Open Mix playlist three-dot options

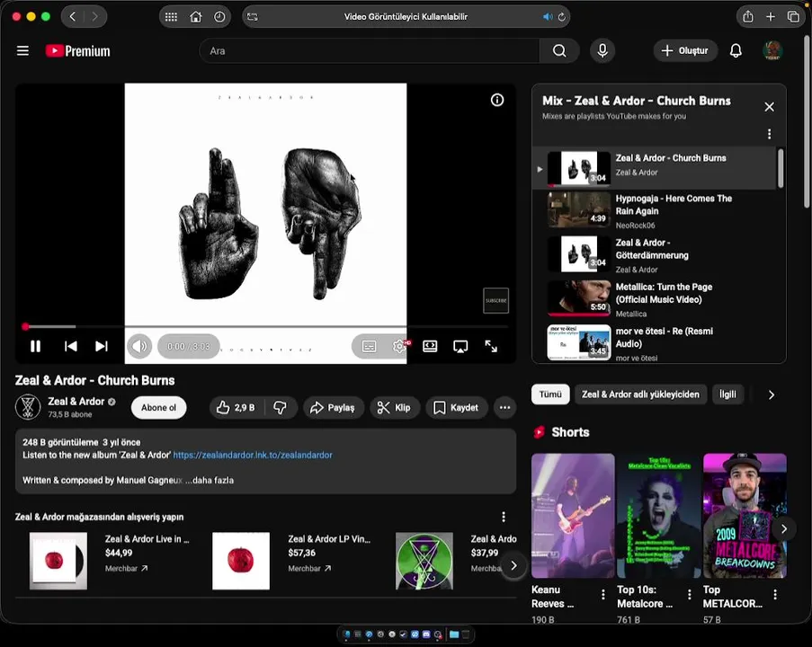point(769,134)
